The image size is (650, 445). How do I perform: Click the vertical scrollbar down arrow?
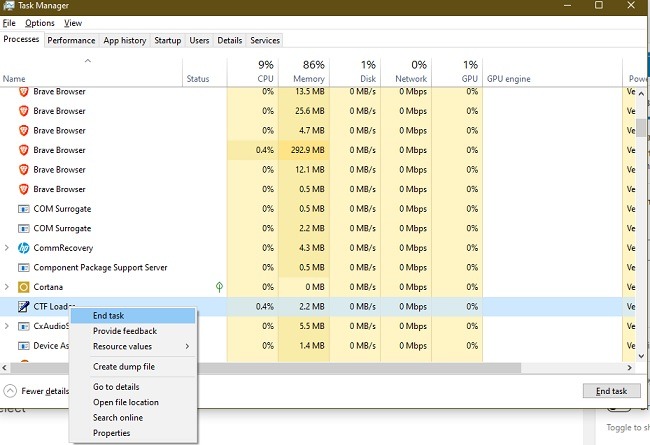pos(641,356)
